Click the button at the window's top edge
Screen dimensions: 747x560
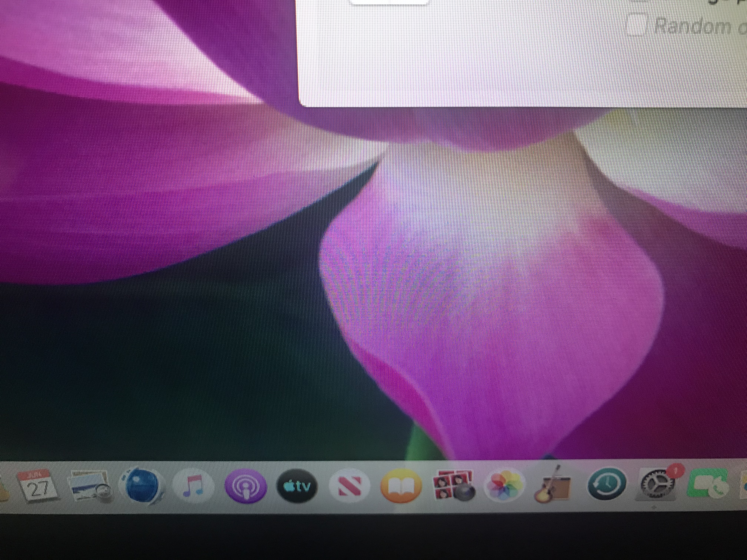(x=388, y=3)
